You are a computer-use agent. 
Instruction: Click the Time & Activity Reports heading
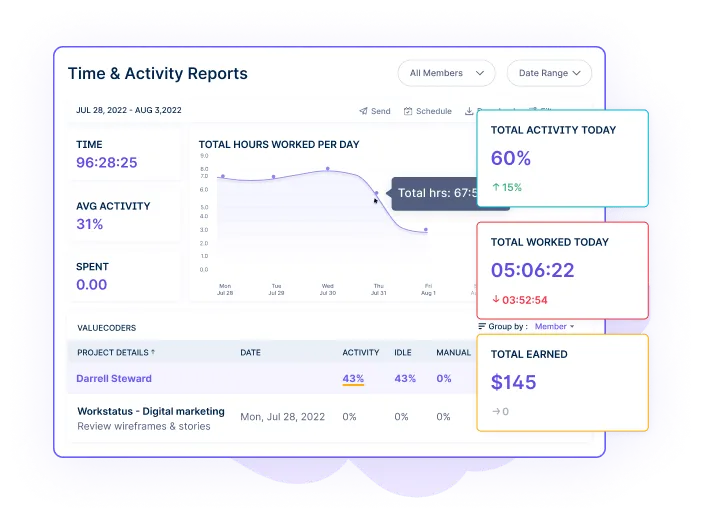[x=158, y=73]
